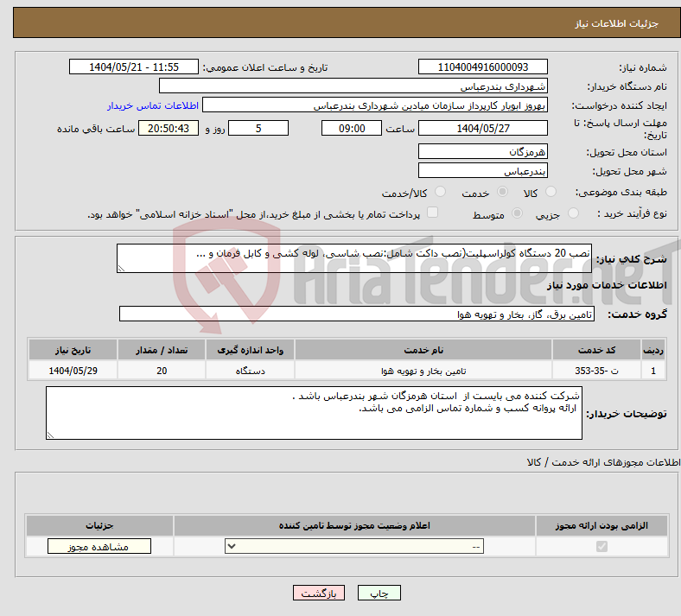Click the واحد اندازه گیری column header
The image size is (681, 616).
[x=250, y=350]
